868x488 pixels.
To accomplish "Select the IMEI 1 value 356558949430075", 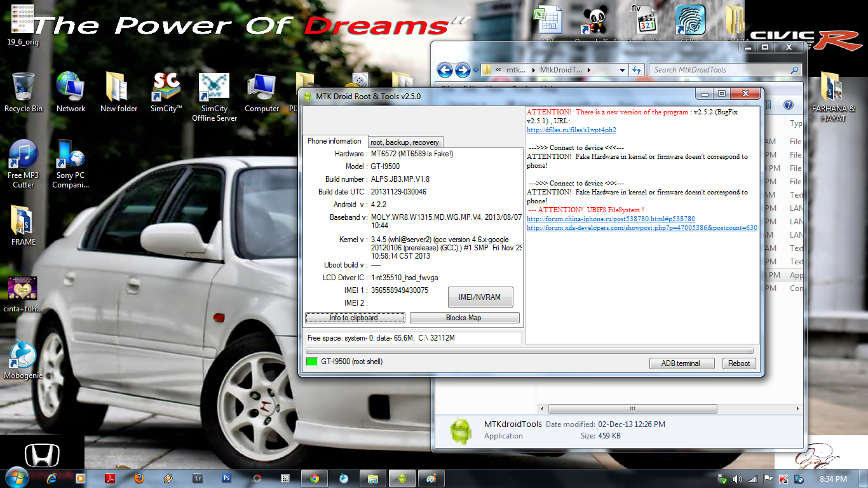I will [x=400, y=290].
